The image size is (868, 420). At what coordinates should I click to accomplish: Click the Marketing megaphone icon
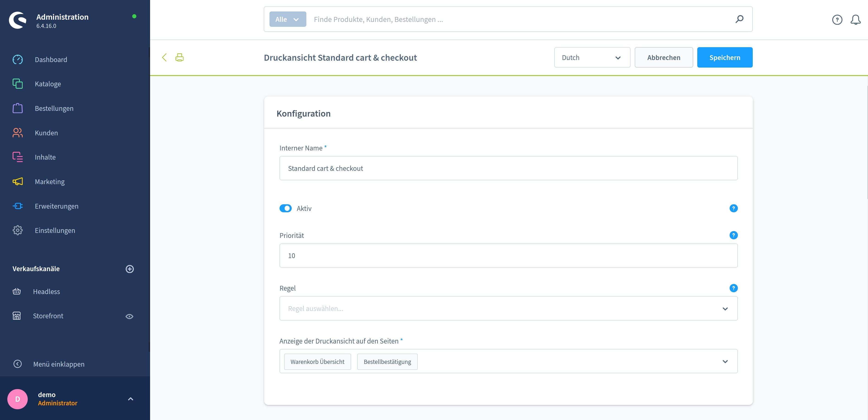tap(17, 182)
